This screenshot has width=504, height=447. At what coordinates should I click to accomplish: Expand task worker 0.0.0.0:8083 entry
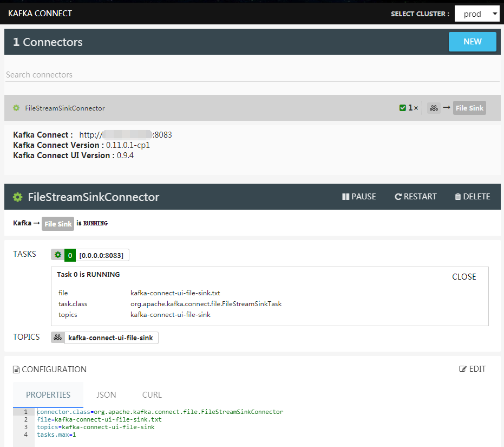coord(101,255)
